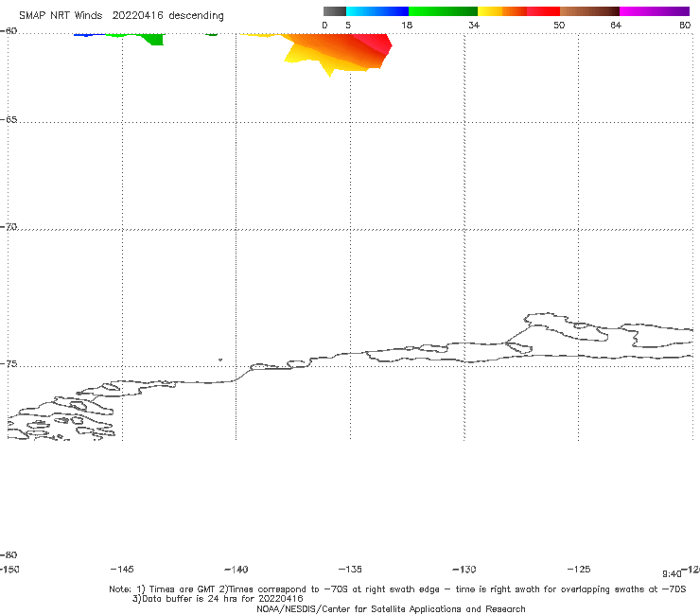
Task: Click the date '20220416' in the title
Action: tap(137, 15)
